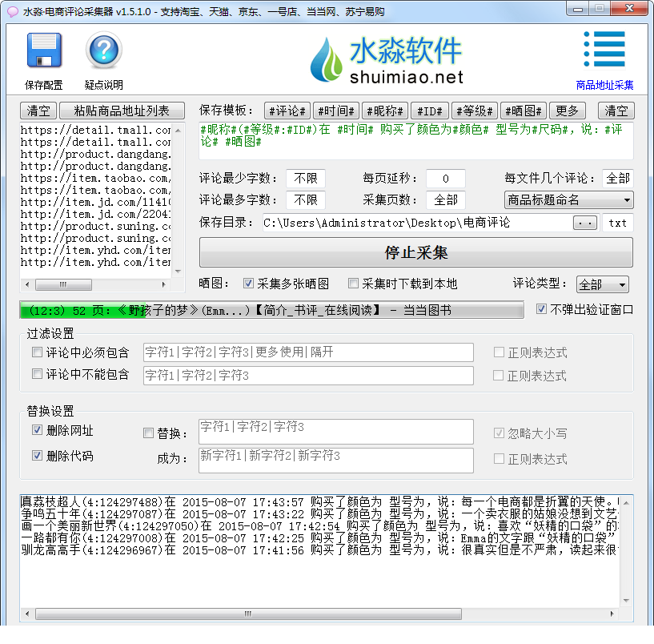Screen dimensions: 654x644
Task: Click URL list scroll-up arrow
Action: click(x=178, y=131)
